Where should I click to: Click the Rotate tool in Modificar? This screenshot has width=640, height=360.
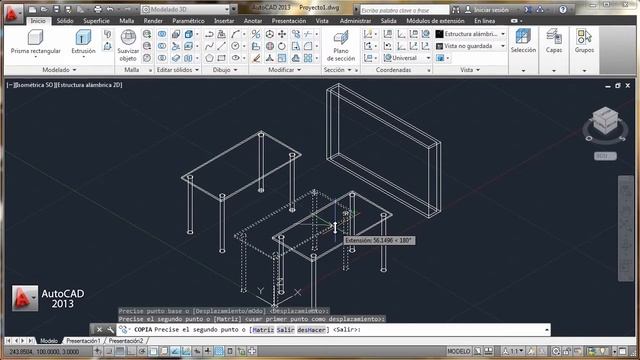pyautogui.click(x=282, y=46)
